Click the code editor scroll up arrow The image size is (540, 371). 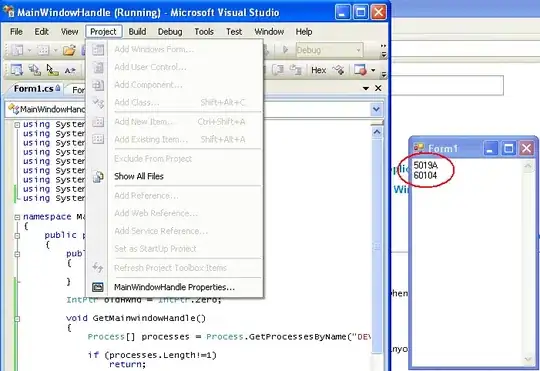tap(377, 132)
